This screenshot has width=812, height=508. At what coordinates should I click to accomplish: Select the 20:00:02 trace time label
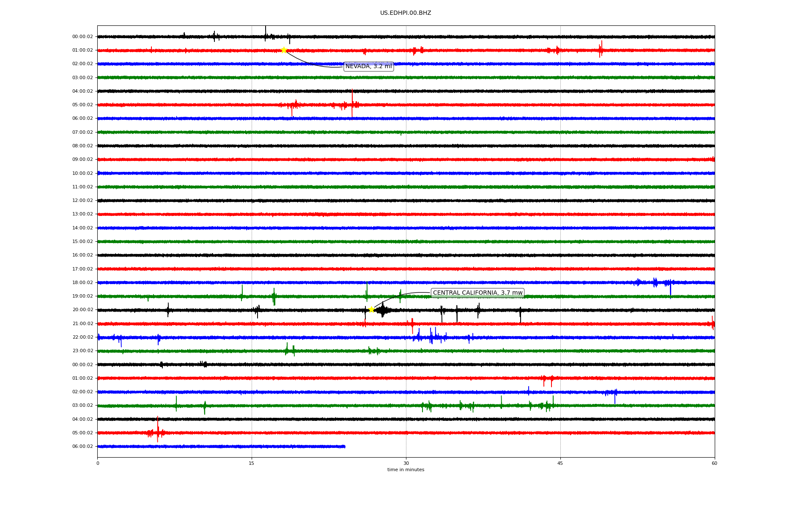82,310
